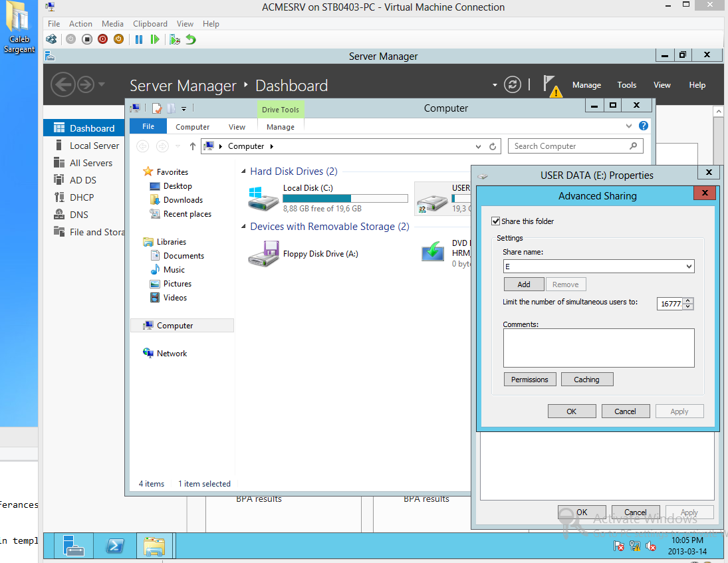Collapse the Hard Disk Drives group
The height and width of the screenshot is (563, 728).
point(243,171)
